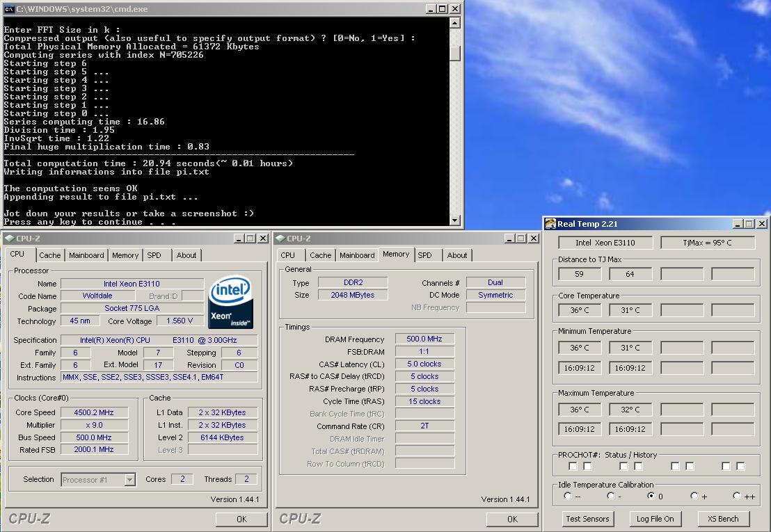Open SPD tab in CPU-Z window showing memory timings

(425, 255)
